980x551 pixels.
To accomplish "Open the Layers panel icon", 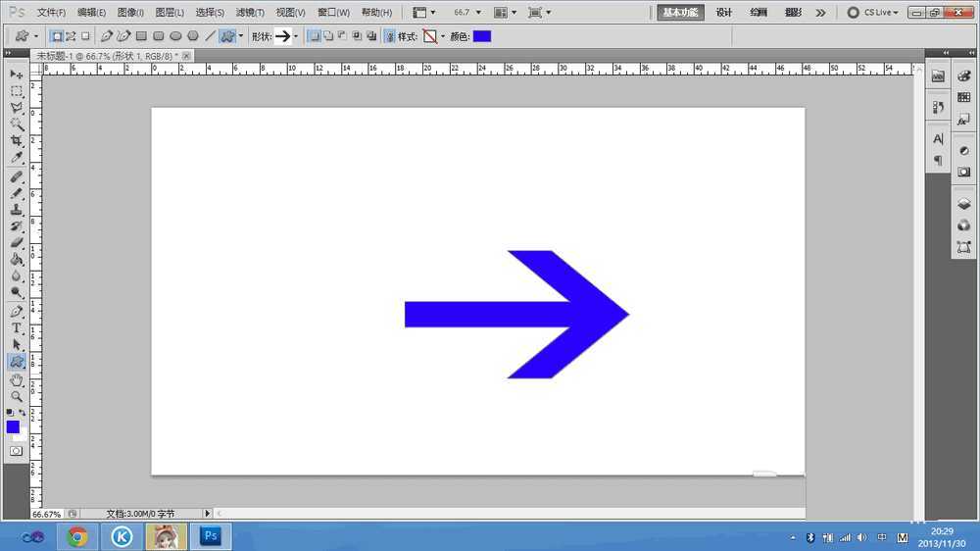I will click(964, 204).
